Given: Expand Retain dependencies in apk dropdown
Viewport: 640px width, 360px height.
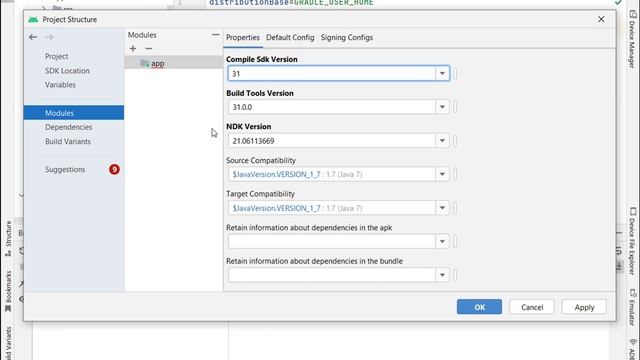Looking at the screenshot, I should pyautogui.click(x=442, y=242).
